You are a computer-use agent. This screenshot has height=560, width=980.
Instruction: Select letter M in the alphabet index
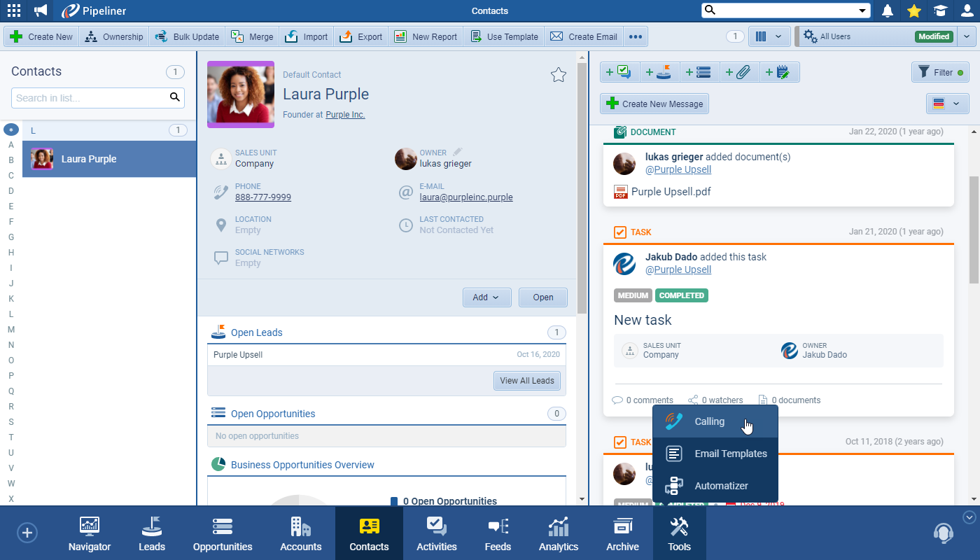(x=11, y=330)
